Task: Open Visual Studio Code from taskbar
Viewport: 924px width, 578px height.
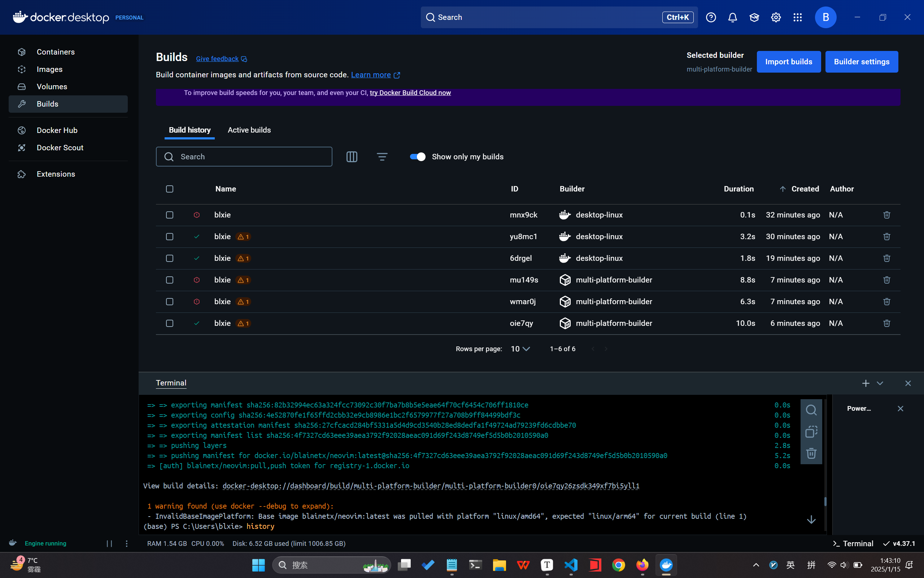Action: 571,565
